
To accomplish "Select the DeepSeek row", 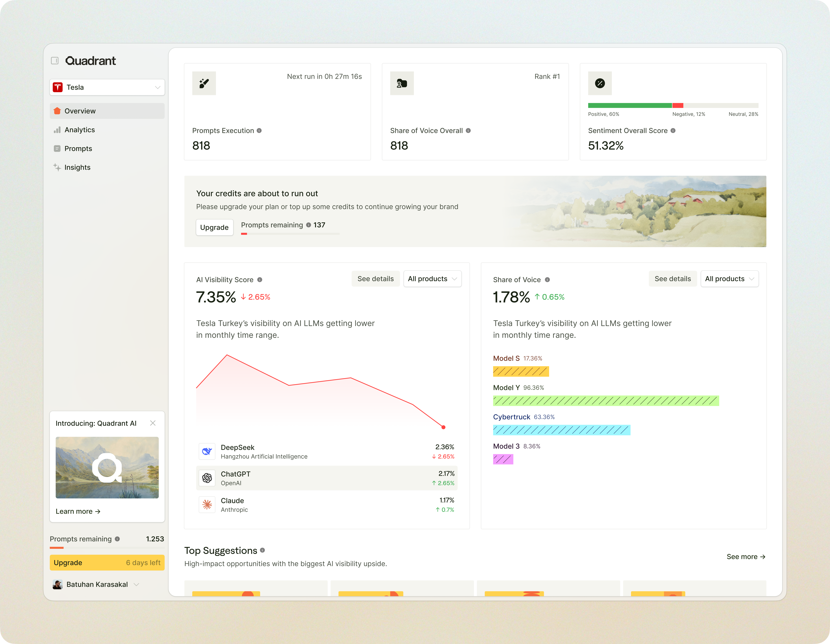I will (x=327, y=451).
